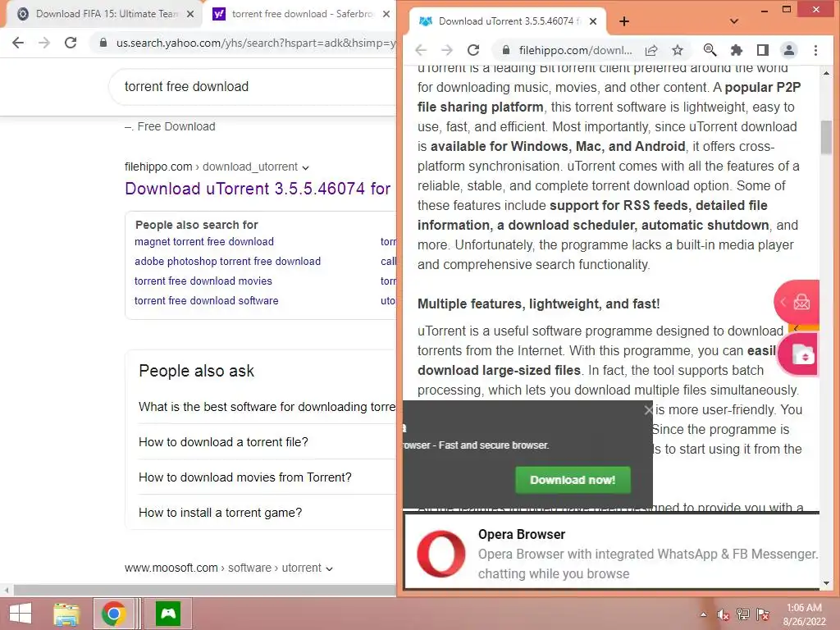Click the muted volume tray icon
Image resolution: width=840 pixels, height=630 pixels.
point(724,614)
